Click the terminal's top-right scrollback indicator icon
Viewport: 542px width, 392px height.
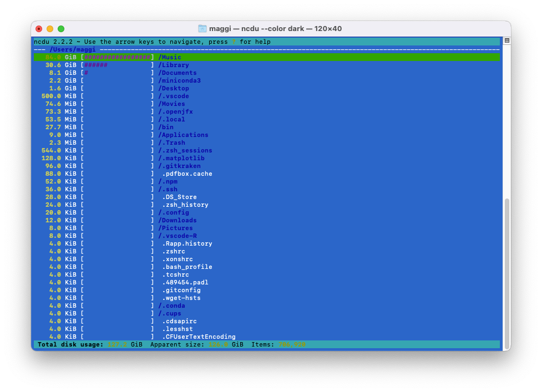pos(506,41)
